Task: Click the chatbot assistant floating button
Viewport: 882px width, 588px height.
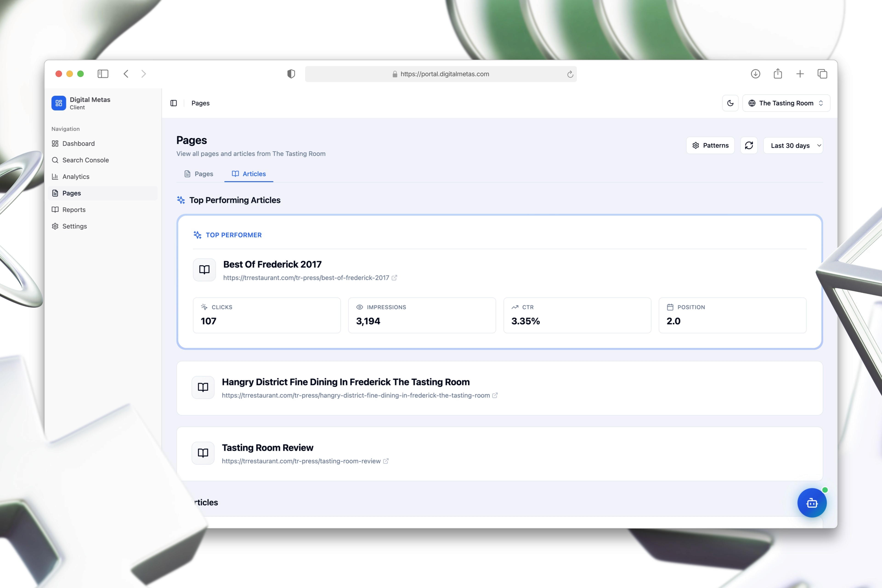Action: (x=811, y=503)
